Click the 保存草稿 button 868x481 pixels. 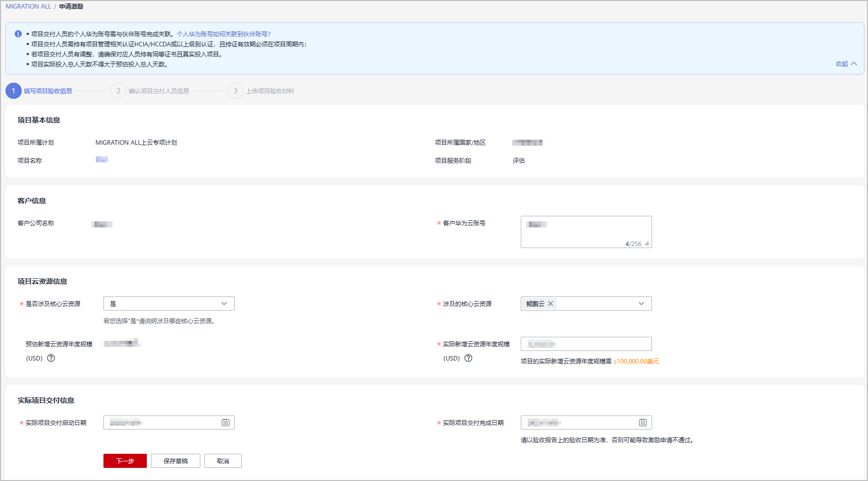tap(176, 461)
